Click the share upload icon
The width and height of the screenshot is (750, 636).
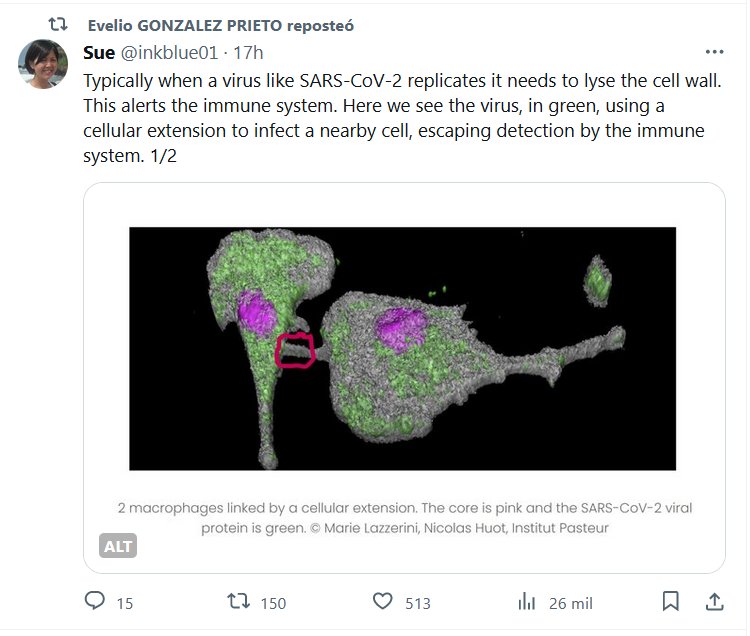coord(714,601)
